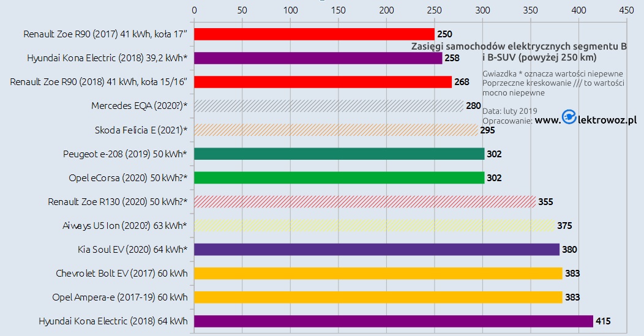Click the axis tick label 450
Viewport: 644px width, 336px height.
(x=627, y=10)
